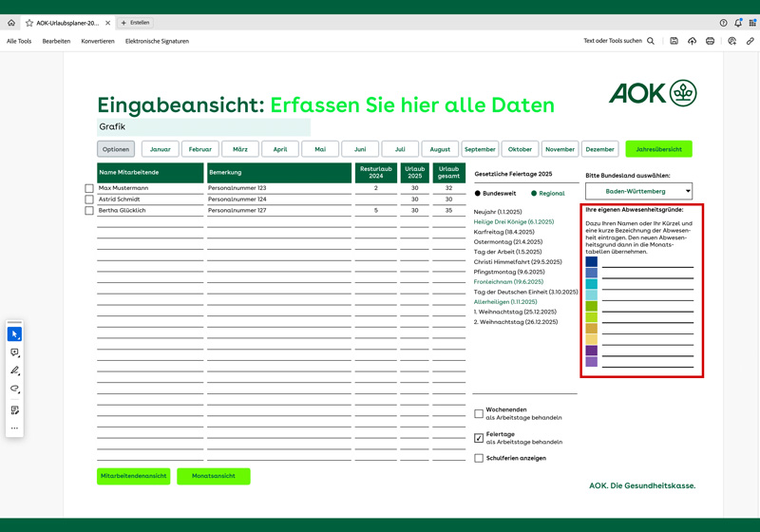This screenshot has height=532, width=760.
Task: Open the Bearbeiten menu
Action: click(56, 41)
